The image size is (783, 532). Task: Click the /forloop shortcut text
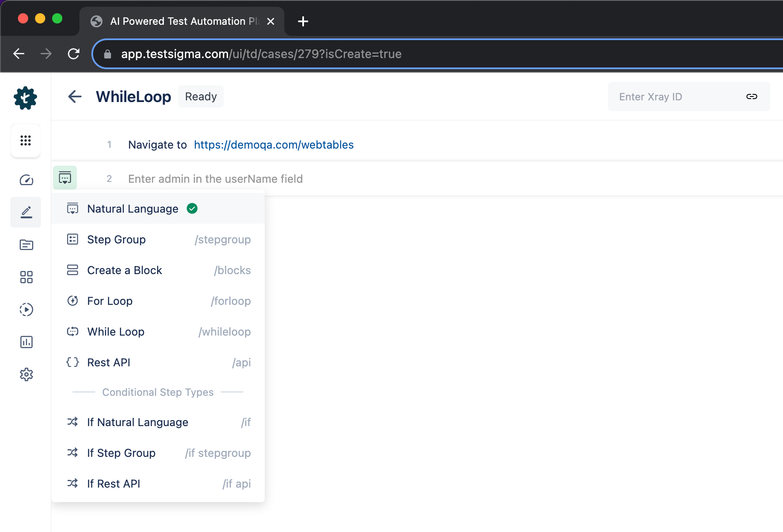pyautogui.click(x=231, y=301)
